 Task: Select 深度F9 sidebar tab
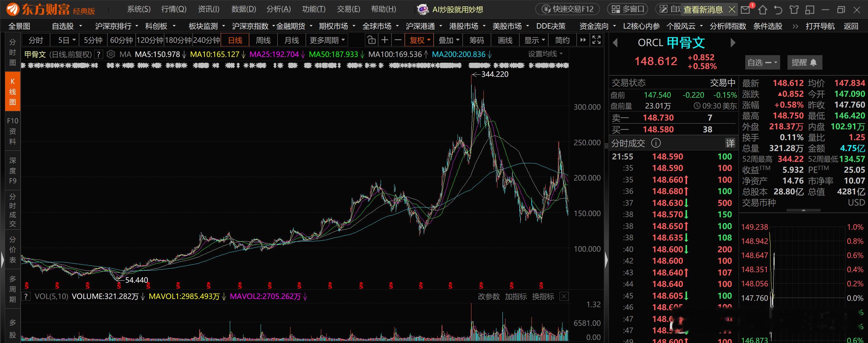(x=12, y=170)
